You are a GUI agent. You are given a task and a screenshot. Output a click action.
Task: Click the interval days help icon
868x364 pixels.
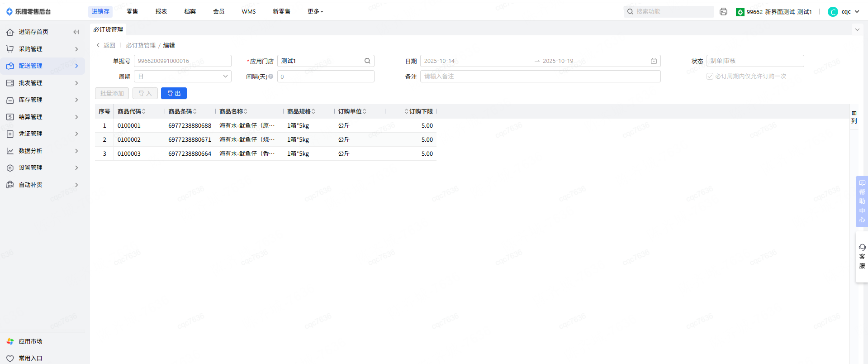pyautogui.click(x=271, y=77)
